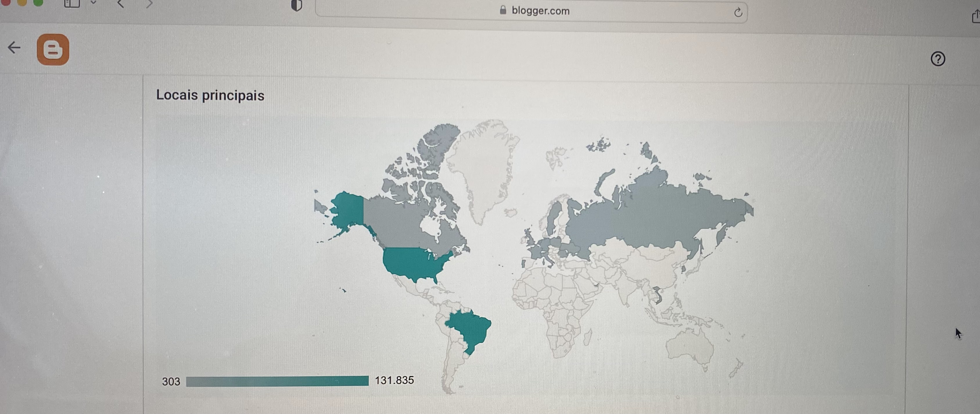This screenshot has height=414, width=980.
Task: Open the help question mark icon
Action: pyautogui.click(x=938, y=59)
